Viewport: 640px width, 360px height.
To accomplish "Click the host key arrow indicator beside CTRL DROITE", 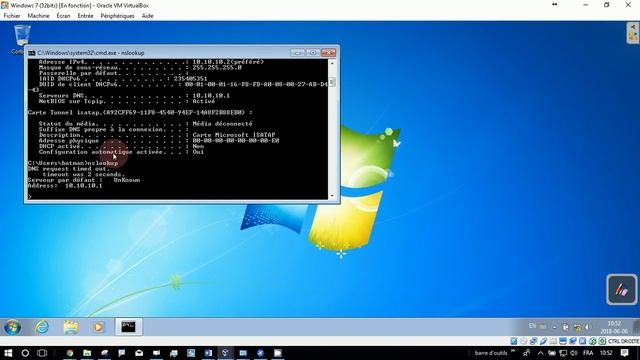I will click(x=602, y=341).
